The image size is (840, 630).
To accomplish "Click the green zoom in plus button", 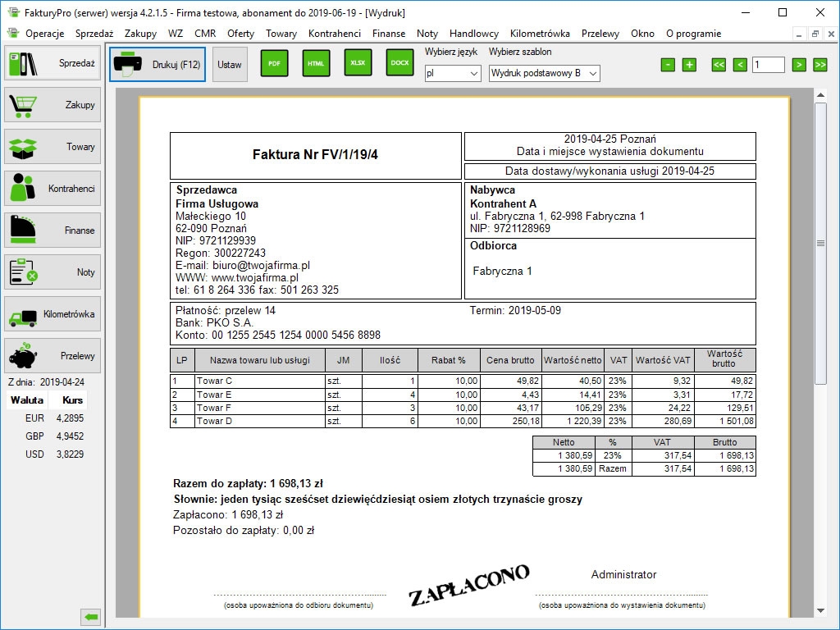I will (689, 65).
